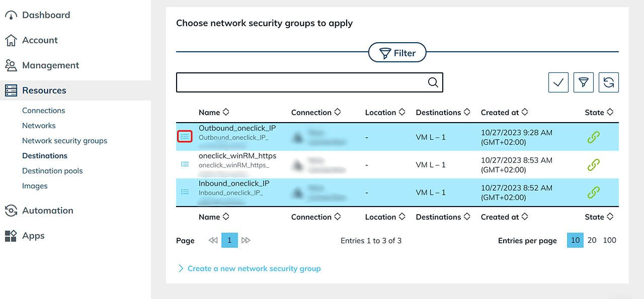Sort the table by Created at
The height and width of the screenshot is (299, 644).
point(505,113)
